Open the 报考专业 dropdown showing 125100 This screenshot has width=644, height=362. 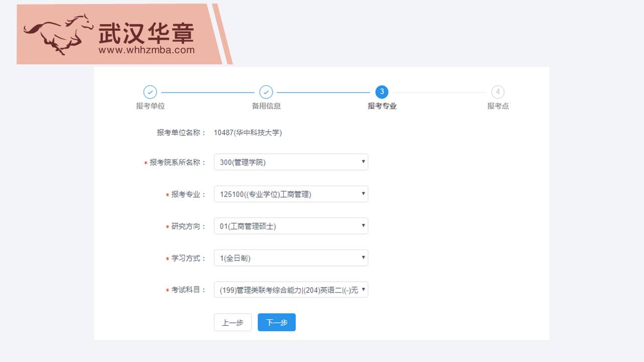click(x=291, y=194)
